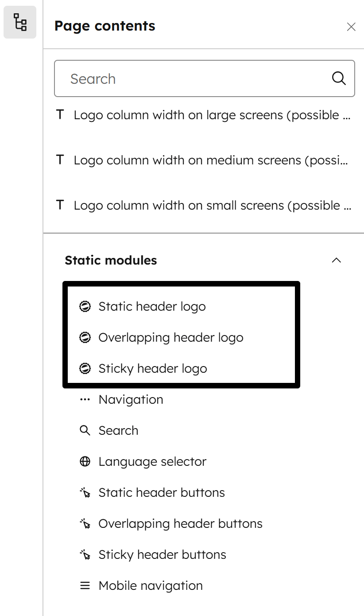Select the Overlapping header buttons module

coord(180,523)
